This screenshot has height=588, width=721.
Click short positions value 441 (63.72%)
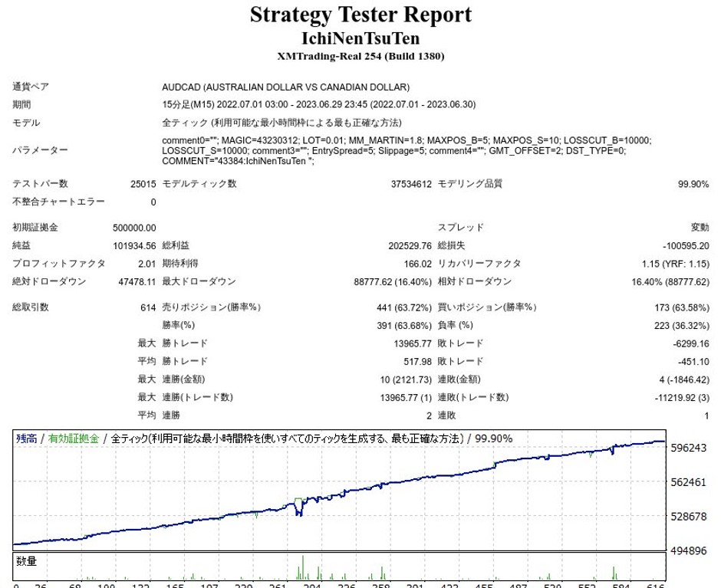coord(403,307)
